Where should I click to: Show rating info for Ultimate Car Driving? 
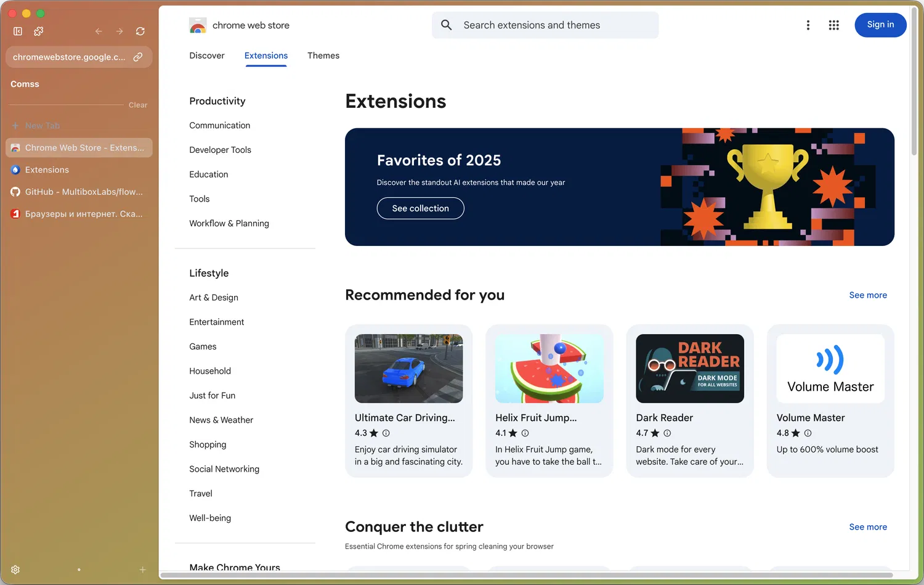386,433
